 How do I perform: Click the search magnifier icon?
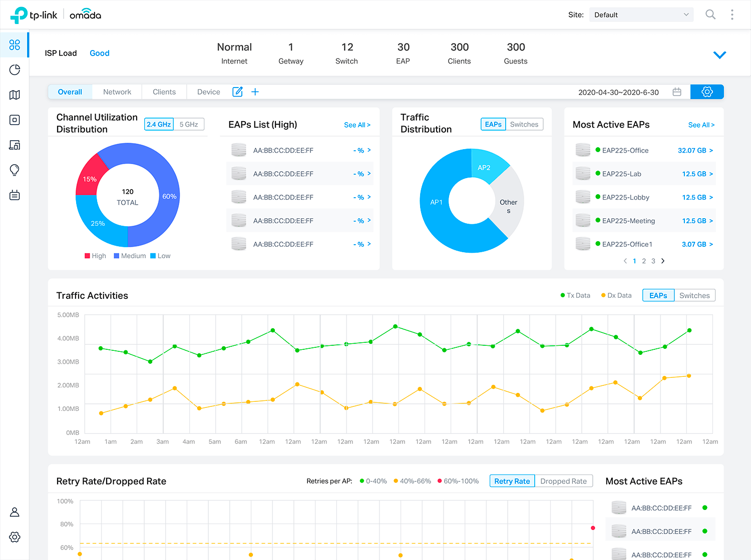coord(710,15)
